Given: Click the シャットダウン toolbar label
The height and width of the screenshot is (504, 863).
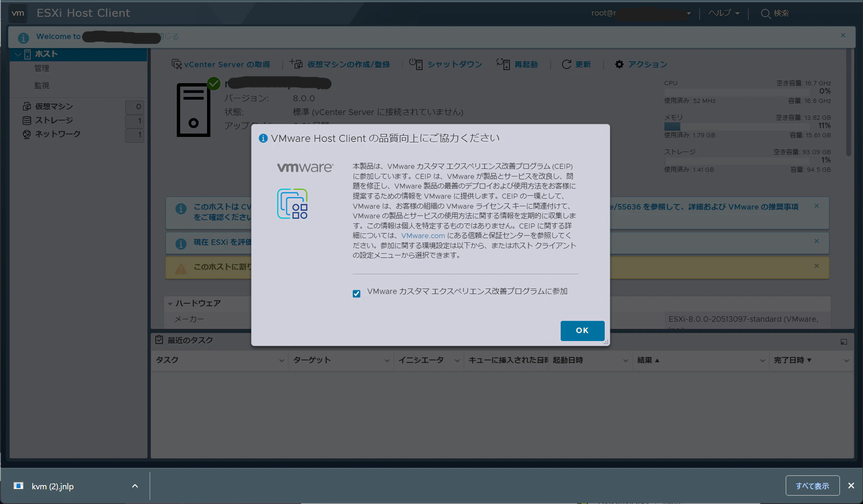Looking at the screenshot, I should pos(455,64).
